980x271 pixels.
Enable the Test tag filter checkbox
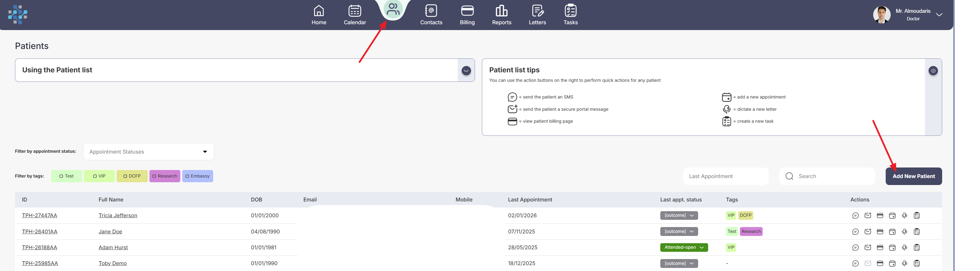click(61, 176)
